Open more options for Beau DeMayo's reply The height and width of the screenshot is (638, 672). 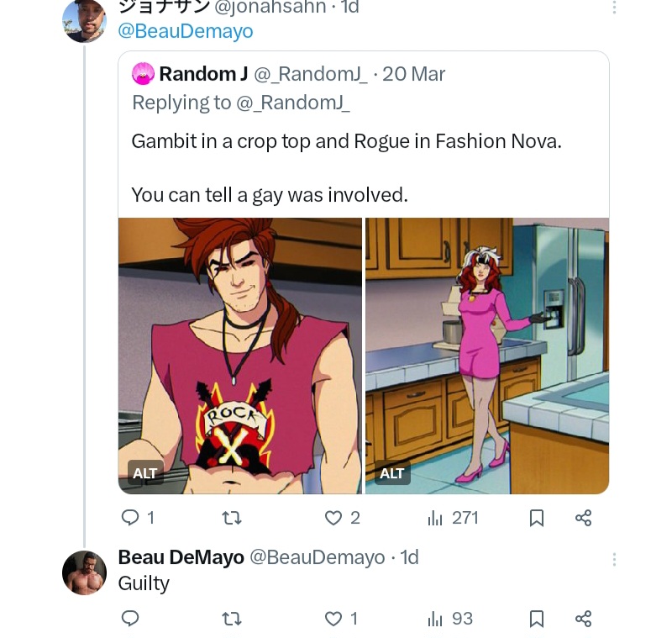click(614, 559)
